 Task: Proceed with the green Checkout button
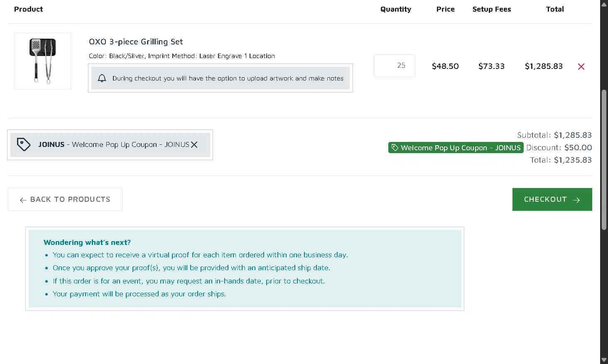552,199
